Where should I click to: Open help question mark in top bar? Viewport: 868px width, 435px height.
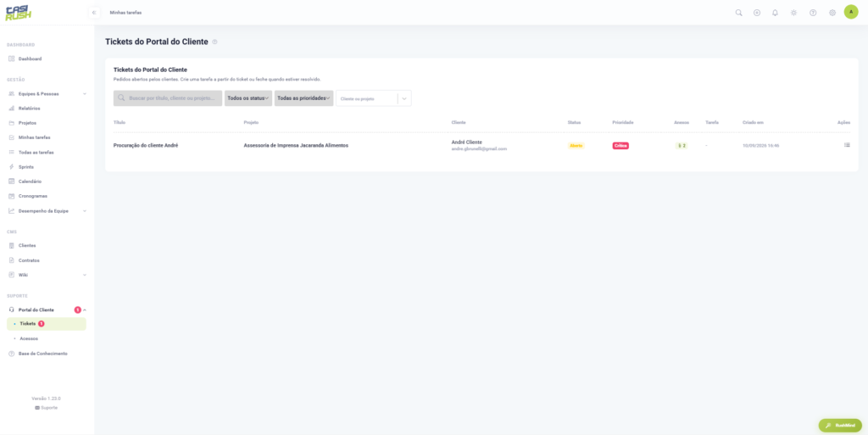tap(813, 13)
